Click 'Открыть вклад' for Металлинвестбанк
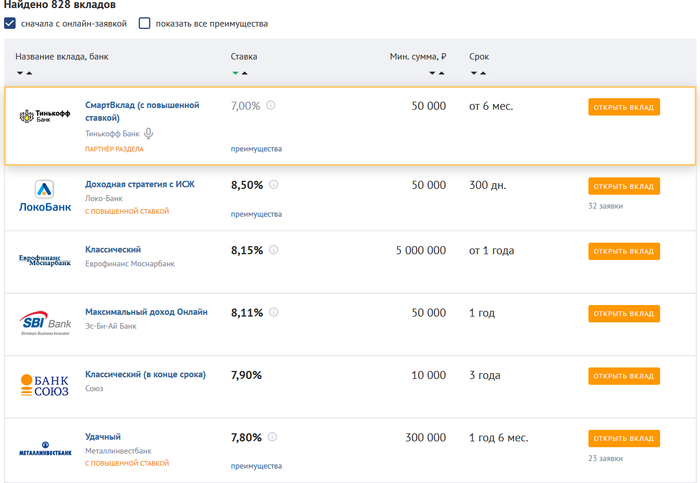Screen dimensions: 700x483 click(x=624, y=438)
